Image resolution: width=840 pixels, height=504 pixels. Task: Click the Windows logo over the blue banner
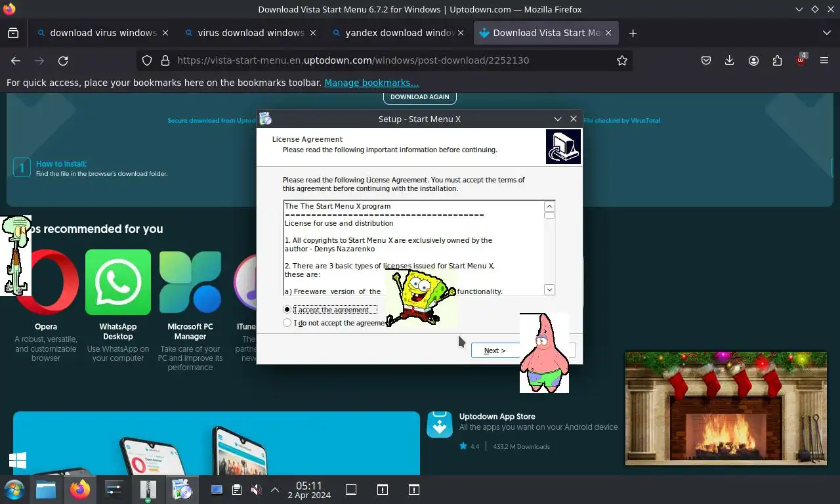coord(18,461)
